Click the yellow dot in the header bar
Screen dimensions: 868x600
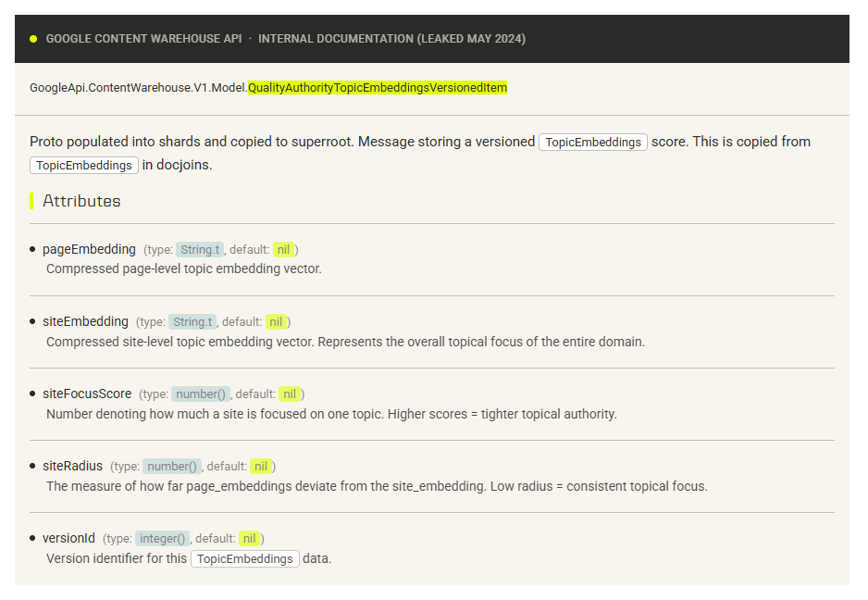click(33, 39)
